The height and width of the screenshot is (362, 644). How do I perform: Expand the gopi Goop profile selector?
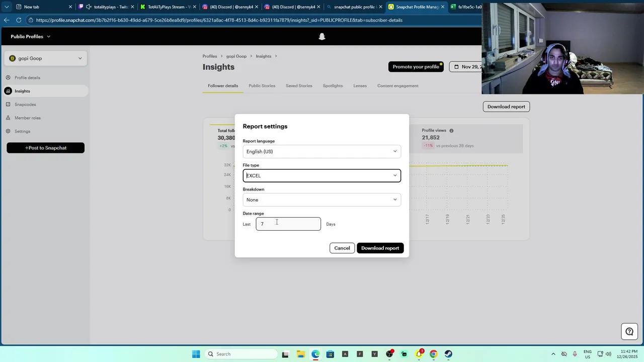pos(45,58)
